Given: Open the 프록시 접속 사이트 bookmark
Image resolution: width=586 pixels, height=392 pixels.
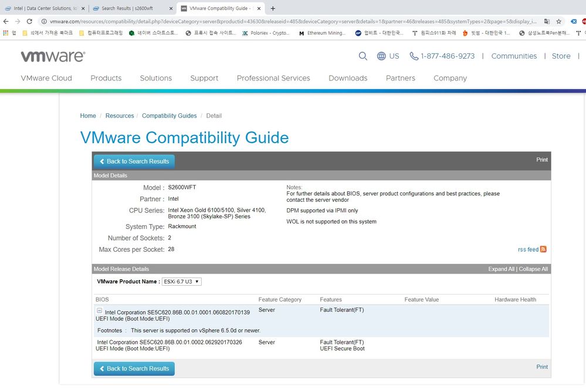Looking at the screenshot, I should pos(211,33).
